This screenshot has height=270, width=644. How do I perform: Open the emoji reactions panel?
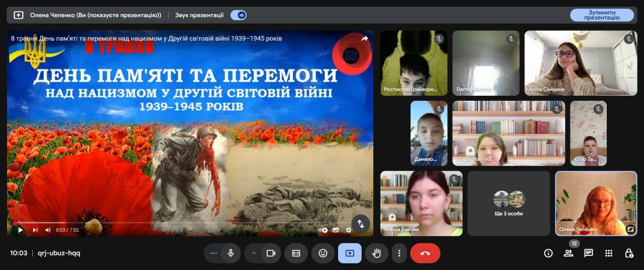(x=323, y=253)
